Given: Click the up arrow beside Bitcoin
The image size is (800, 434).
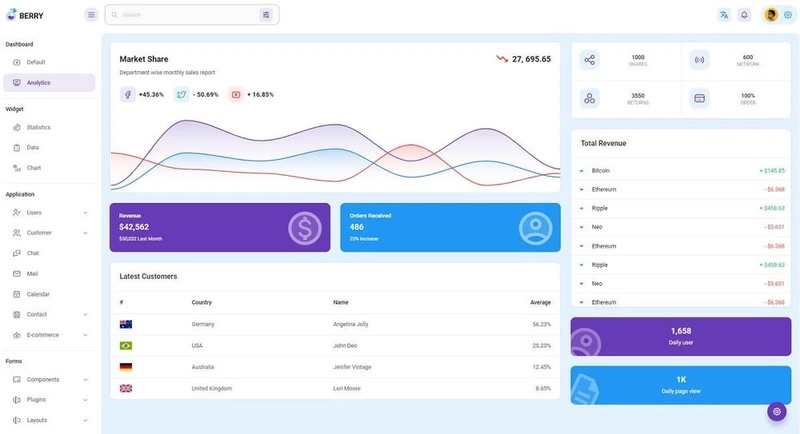Looking at the screenshot, I should click(581, 171).
